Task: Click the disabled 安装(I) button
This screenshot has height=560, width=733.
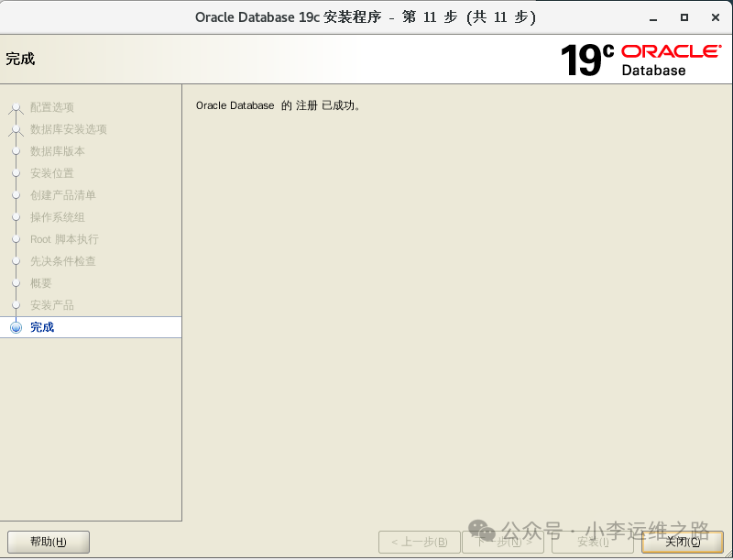Action: [x=593, y=542]
